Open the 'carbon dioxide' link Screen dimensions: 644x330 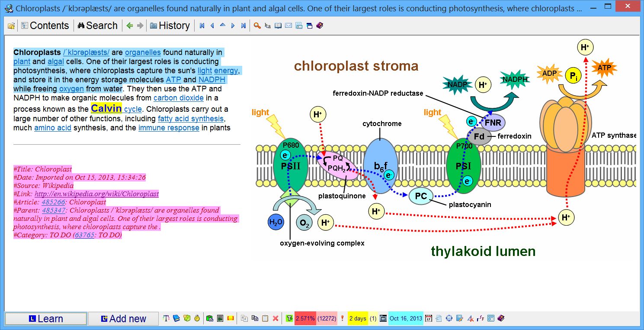click(179, 98)
